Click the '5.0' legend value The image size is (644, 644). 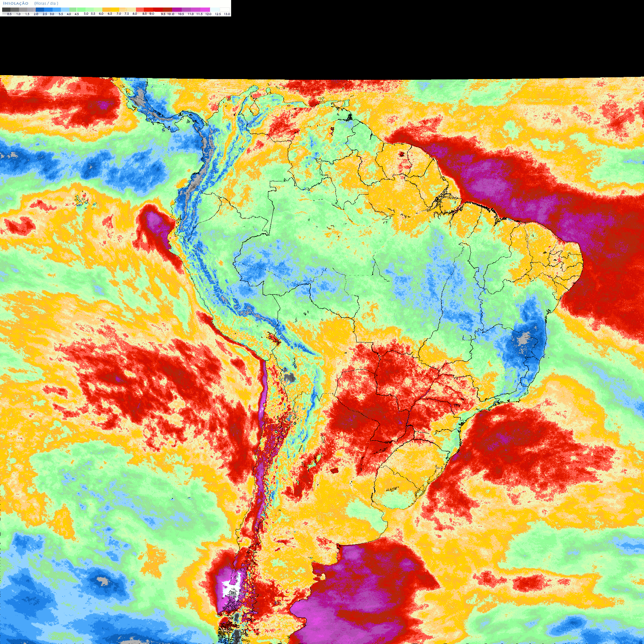click(x=86, y=14)
